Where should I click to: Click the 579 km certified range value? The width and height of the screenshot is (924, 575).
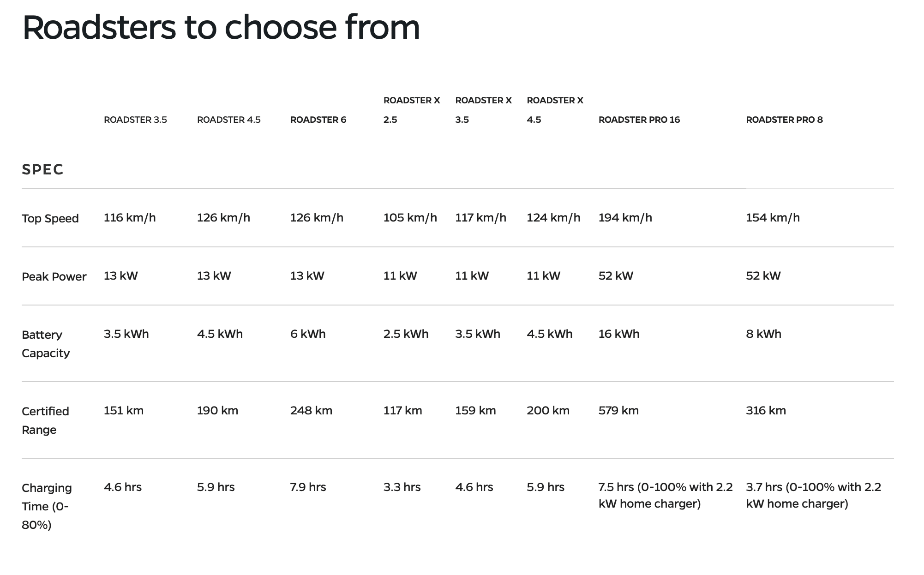(618, 411)
